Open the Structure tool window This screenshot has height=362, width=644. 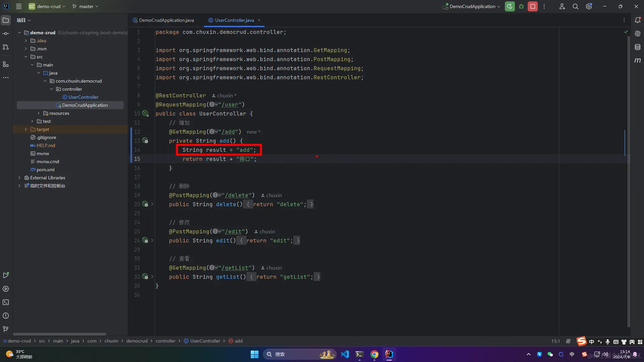(x=6, y=64)
